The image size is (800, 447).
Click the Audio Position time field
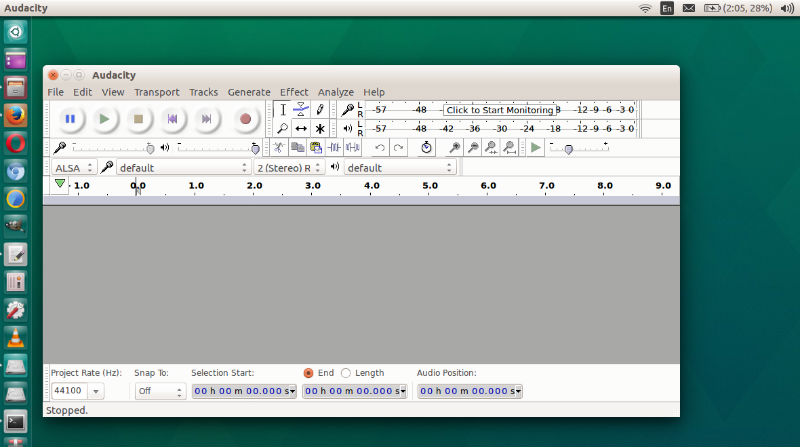pyautogui.click(x=470, y=391)
